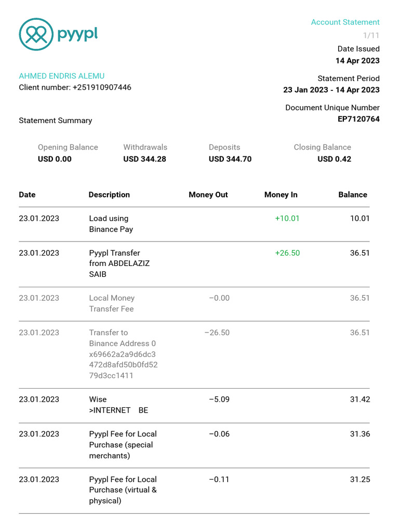Click the Money Out column header
The height and width of the screenshot is (532, 399).
208,195
